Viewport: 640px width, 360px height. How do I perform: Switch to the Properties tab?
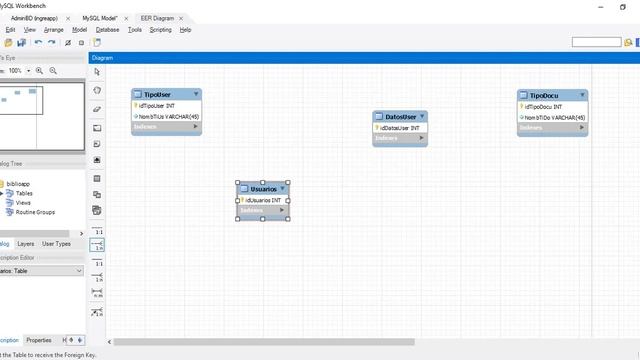point(39,340)
